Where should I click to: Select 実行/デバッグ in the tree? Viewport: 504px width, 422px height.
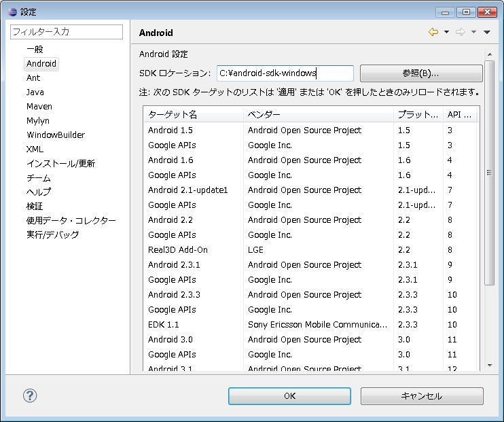point(53,235)
